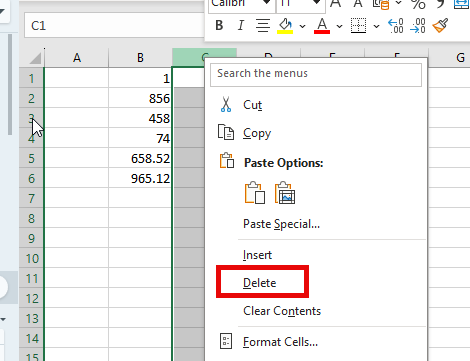
Task: Toggle italic formatting in mini toolbar
Action: 240,25
